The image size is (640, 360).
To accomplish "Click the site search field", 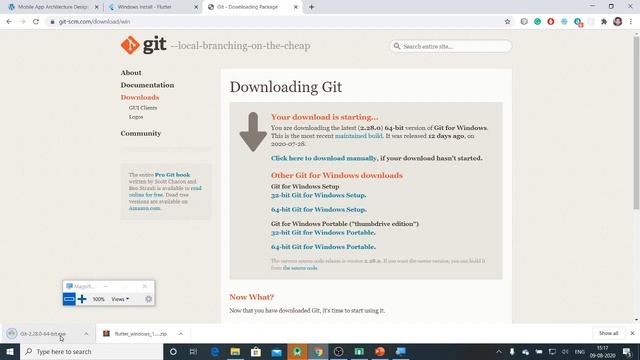I will point(450,46).
